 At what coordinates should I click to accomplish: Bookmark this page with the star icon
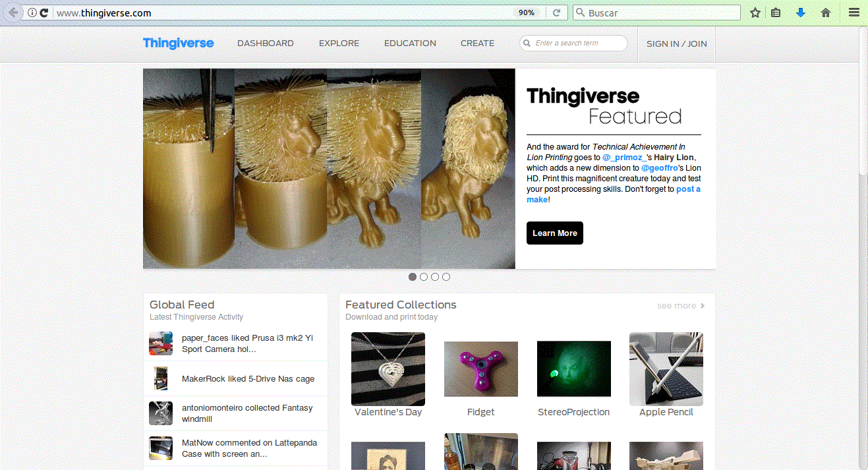click(755, 12)
